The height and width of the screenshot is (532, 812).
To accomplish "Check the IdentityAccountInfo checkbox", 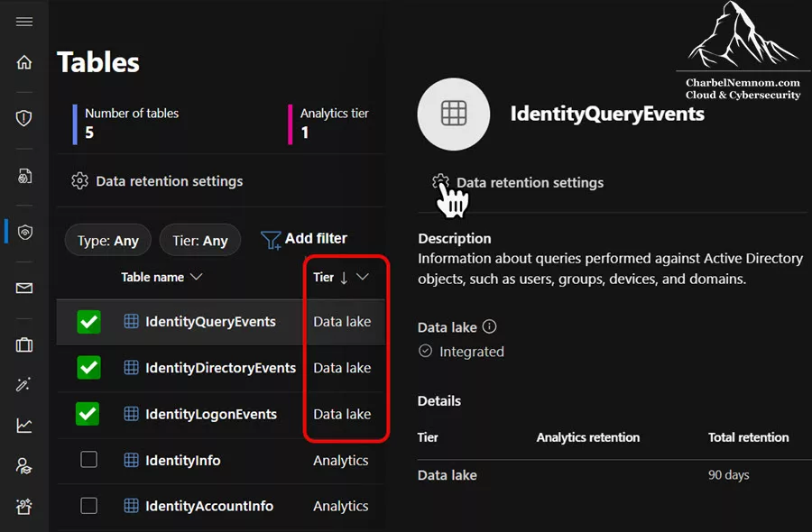I will [89, 506].
